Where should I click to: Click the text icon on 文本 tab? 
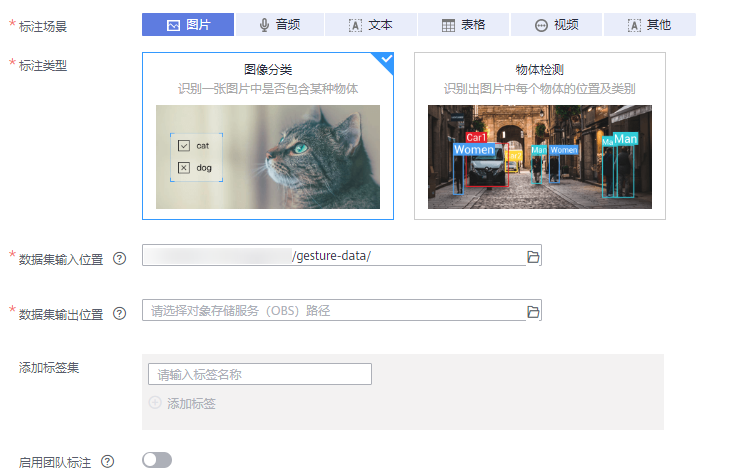point(355,26)
